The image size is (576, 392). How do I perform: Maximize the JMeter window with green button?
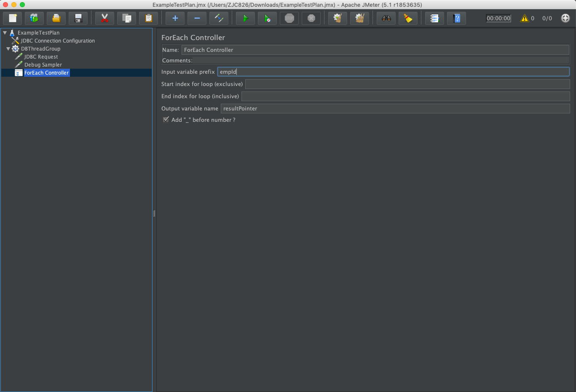[22, 5]
